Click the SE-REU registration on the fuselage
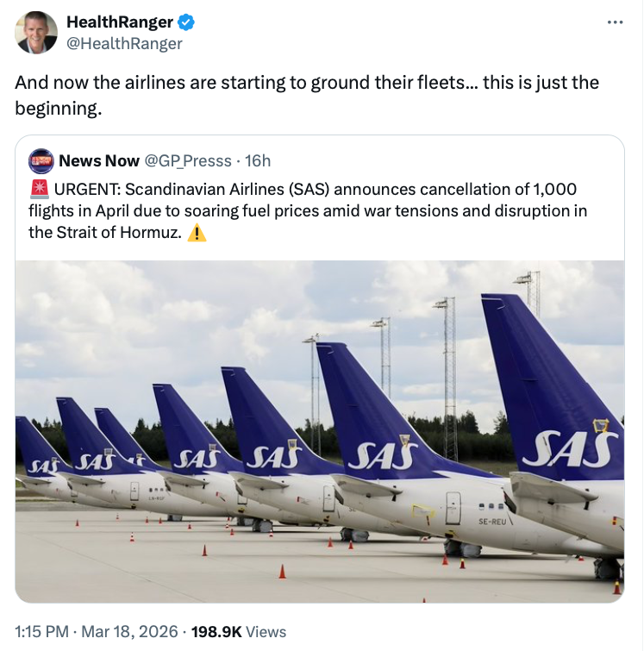The height and width of the screenshot is (651, 644). [x=491, y=521]
